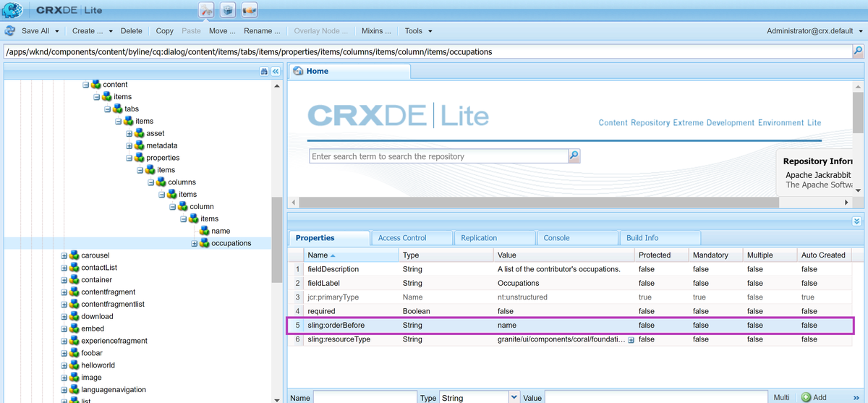Image resolution: width=868 pixels, height=403 pixels.
Task: Expand the contactList node
Action: pyautogui.click(x=64, y=268)
